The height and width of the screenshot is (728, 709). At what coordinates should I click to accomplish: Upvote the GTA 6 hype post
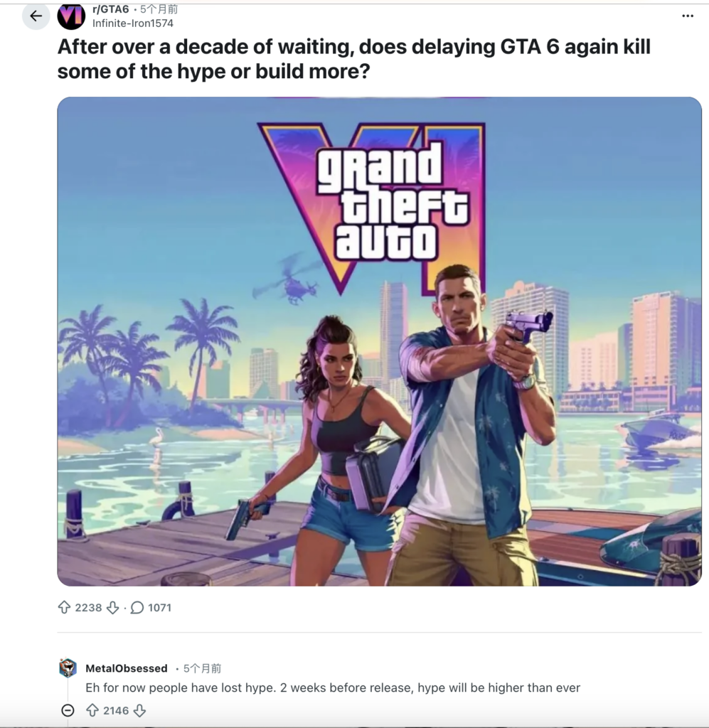click(64, 607)
